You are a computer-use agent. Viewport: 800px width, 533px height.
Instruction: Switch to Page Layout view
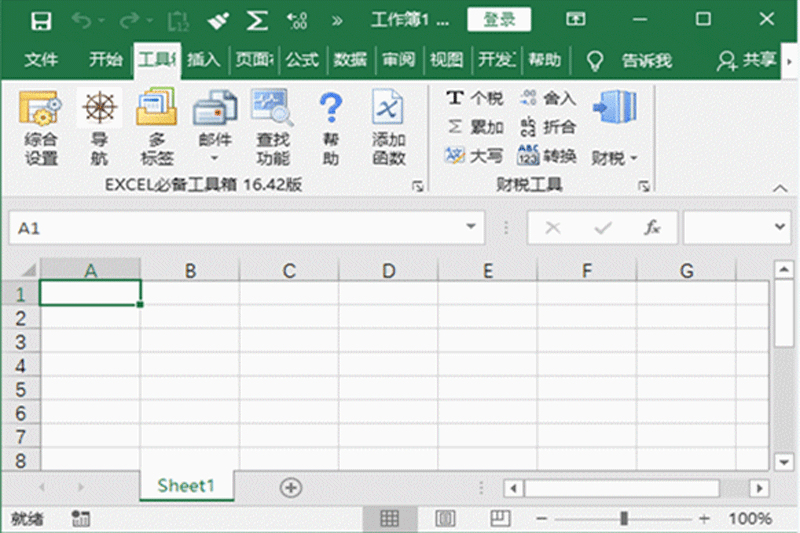[445, 518]
